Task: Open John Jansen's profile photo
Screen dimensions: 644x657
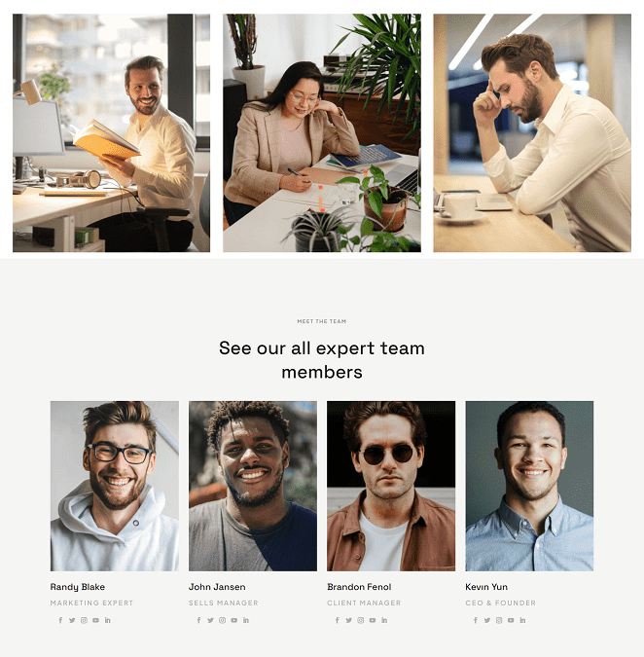Action: [253, 486]
